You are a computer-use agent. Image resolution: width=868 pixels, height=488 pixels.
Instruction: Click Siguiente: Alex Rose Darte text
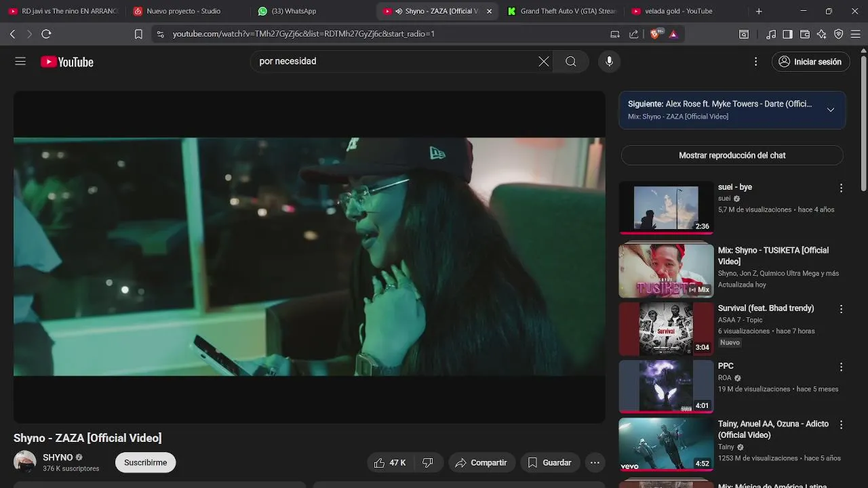(719, 104)
